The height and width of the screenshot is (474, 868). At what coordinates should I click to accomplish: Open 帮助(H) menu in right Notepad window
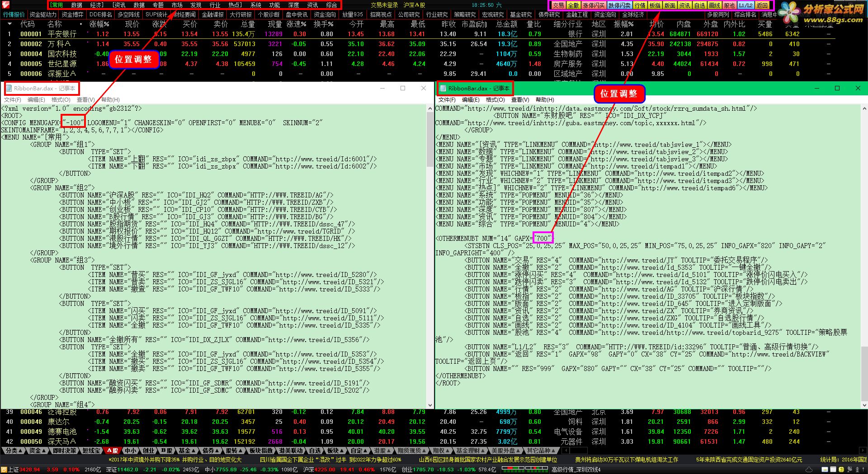pyautogui.click(x=545, y=100)
